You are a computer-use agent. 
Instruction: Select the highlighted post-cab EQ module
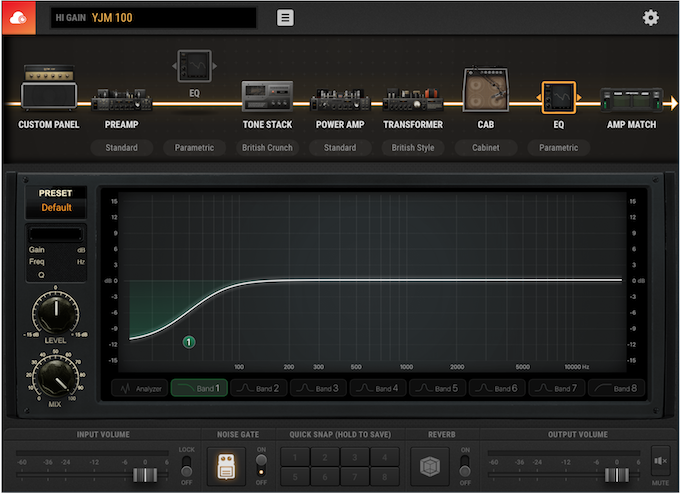click(x=559, y=98)
